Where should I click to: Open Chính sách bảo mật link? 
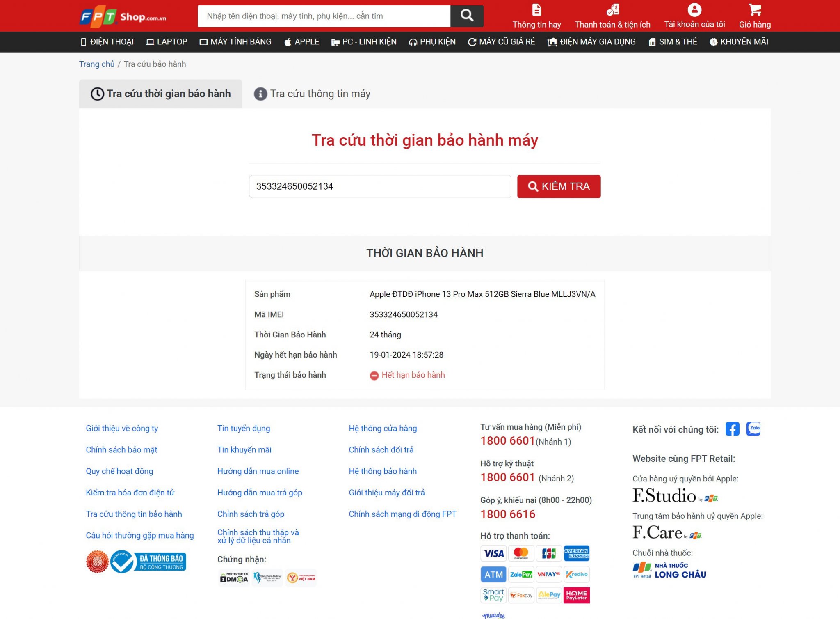point(121,450)
